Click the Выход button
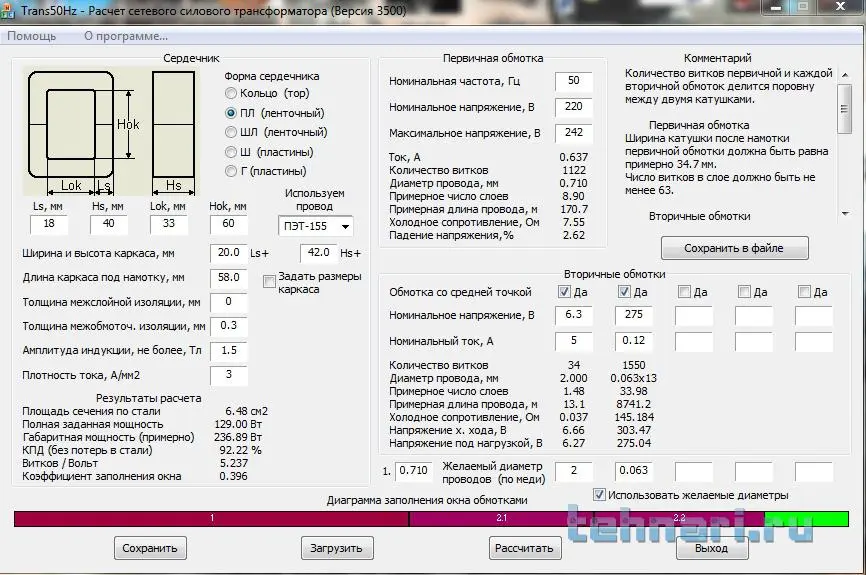 pyautogui.click(x=711, y=548)
